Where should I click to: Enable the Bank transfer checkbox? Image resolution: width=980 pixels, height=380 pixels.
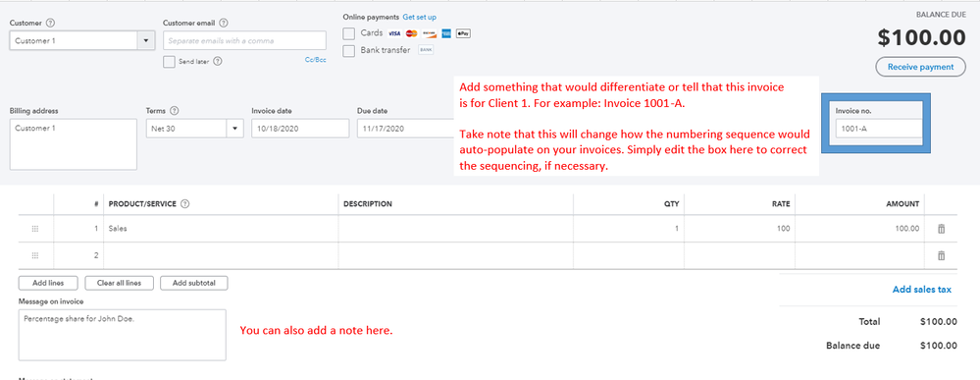(349, 50)
